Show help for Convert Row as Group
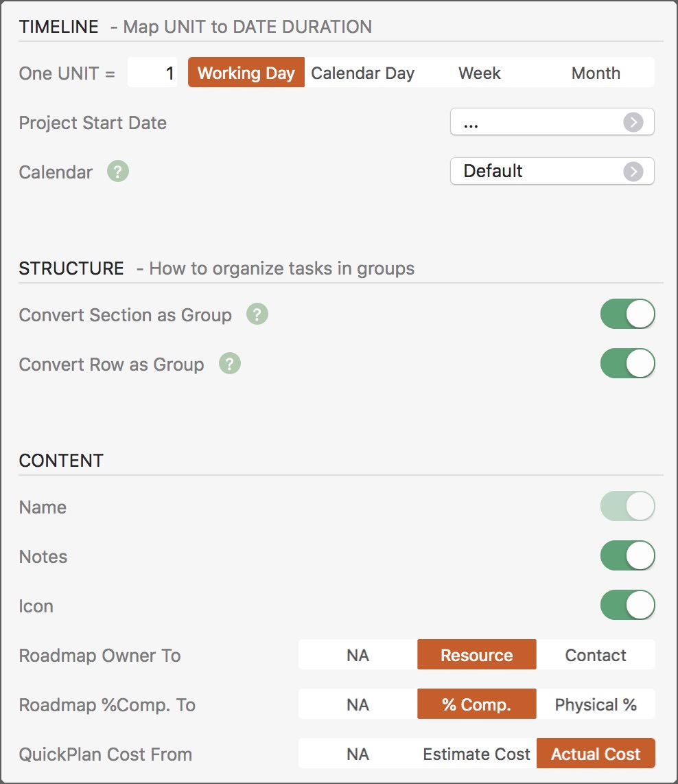 (230, 365)
